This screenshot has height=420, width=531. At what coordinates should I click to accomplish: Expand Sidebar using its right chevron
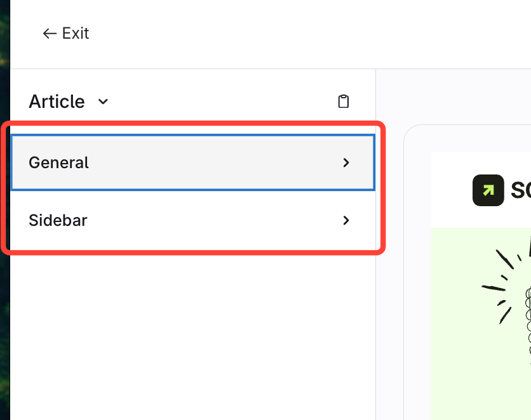click(x=346, y=221)
